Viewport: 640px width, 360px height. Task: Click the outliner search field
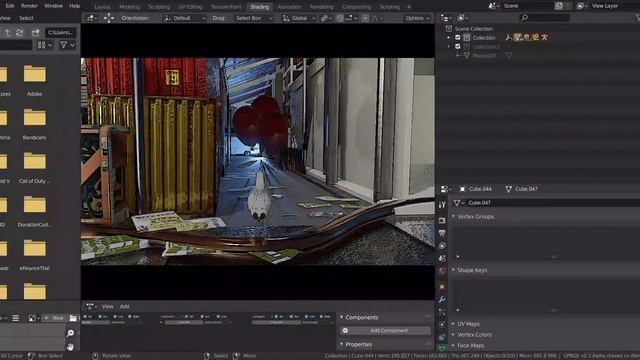(544, 18)
